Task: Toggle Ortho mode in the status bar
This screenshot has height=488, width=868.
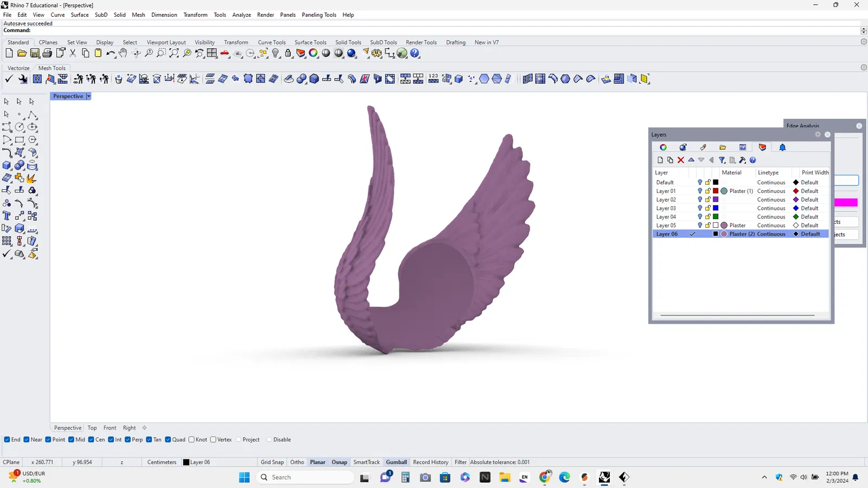Action: [297, 463]
